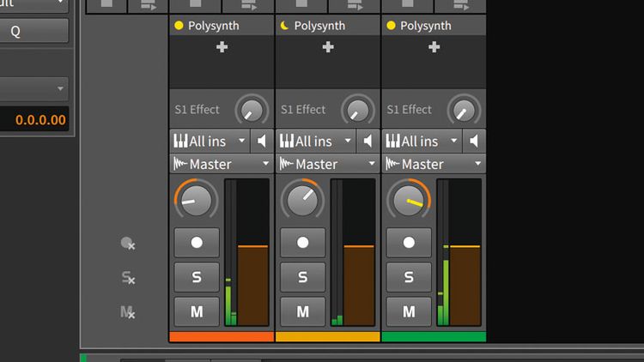Click the pan knob on the yellow track
This screenshot has height=362, width=644.
point(303,200)
